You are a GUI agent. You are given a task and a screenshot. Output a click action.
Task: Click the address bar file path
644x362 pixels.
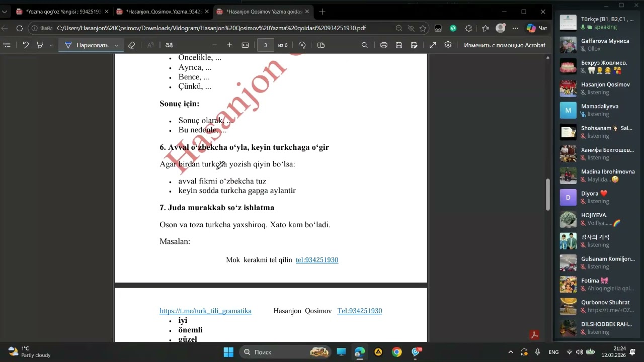point(211,28)
